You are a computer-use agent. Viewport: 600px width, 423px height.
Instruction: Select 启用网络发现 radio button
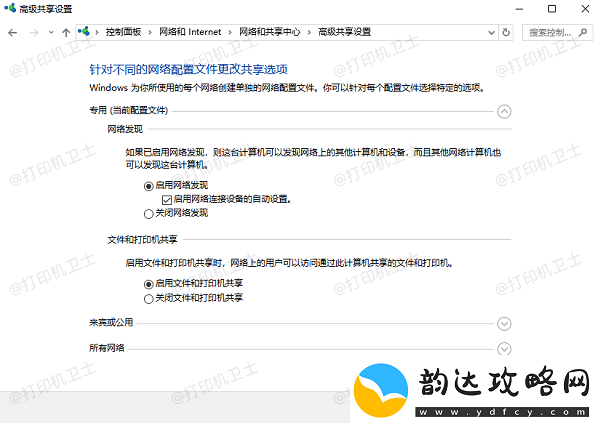tap(148, 186)
